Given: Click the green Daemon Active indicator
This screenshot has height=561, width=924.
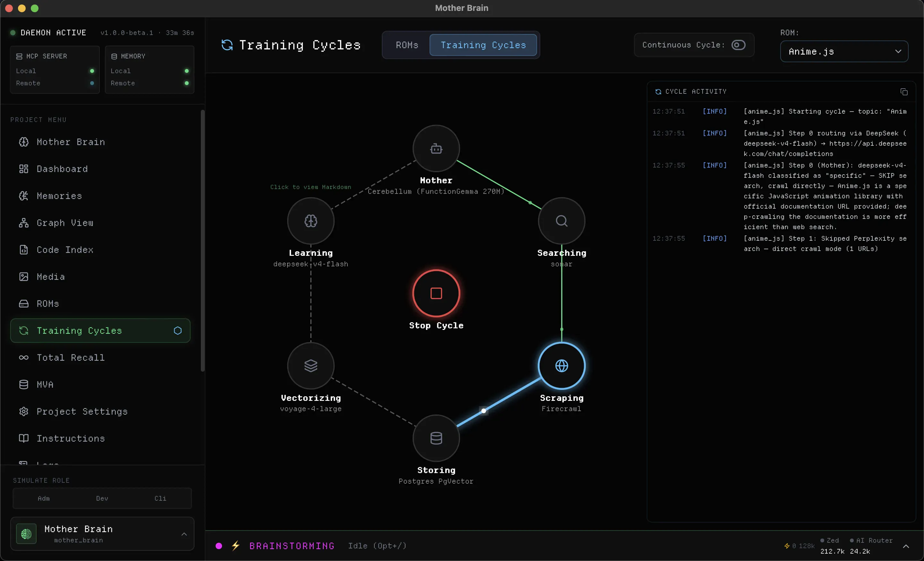Looking at the screenshot, I should pos(13,33).
